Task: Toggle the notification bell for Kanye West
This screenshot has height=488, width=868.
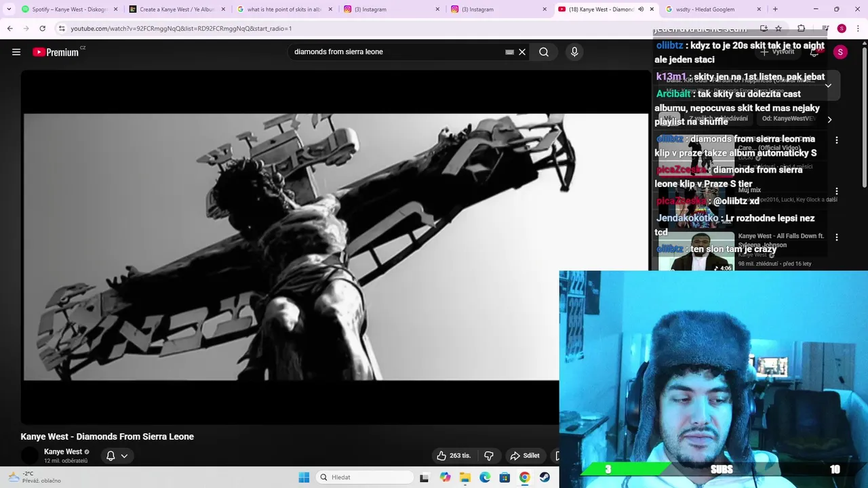Action: (x=111, y=455)
